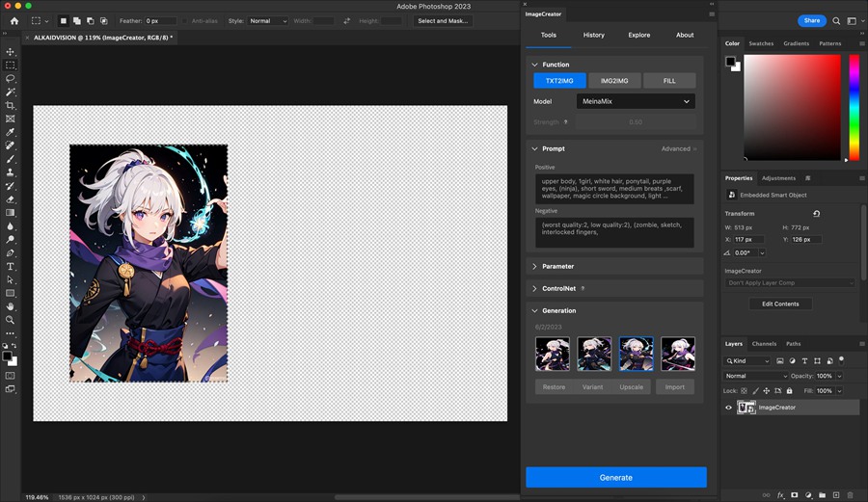Choose FILL function mode
The image size is (868, 502).
point(669,81)
